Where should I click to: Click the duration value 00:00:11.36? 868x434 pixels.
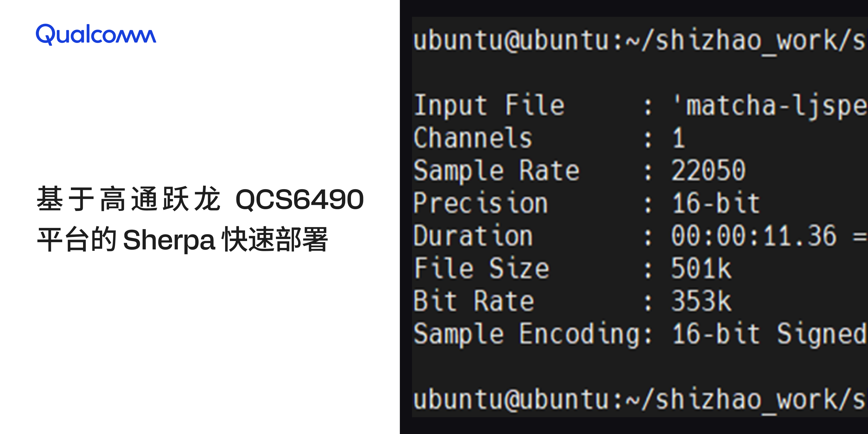coord(753,236)
